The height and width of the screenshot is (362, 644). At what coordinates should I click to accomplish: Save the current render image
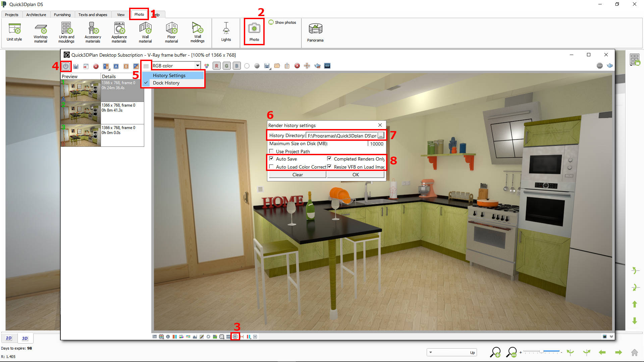click(76, 66)
